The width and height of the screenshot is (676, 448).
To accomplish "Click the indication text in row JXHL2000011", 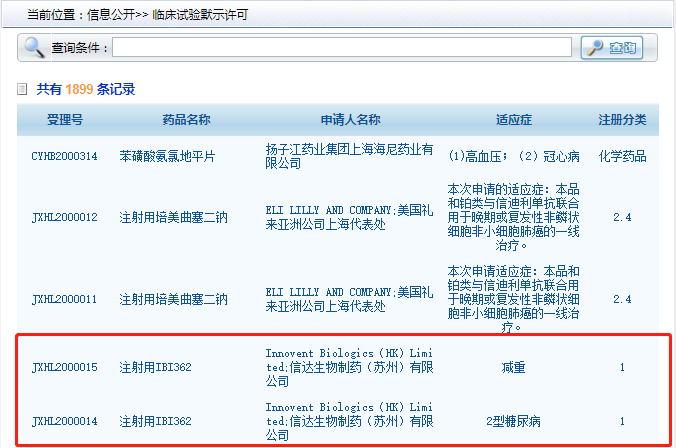I will [x=513, y=299].
